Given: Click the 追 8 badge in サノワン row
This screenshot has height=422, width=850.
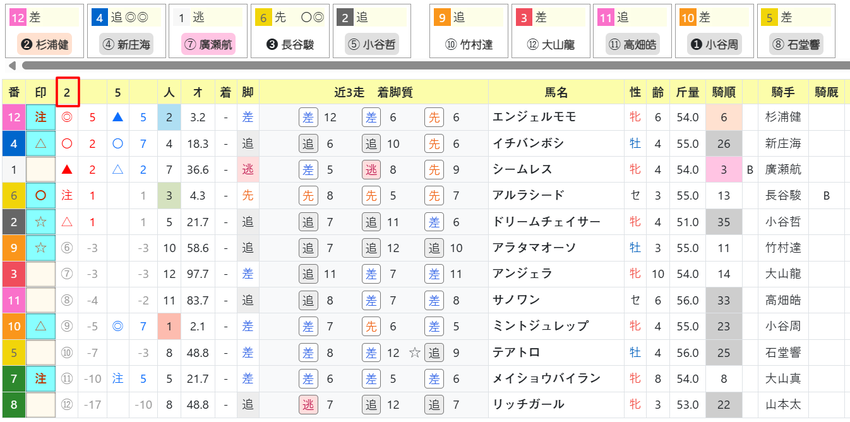Looking at the screenshot, I should (x=317, y=299).
